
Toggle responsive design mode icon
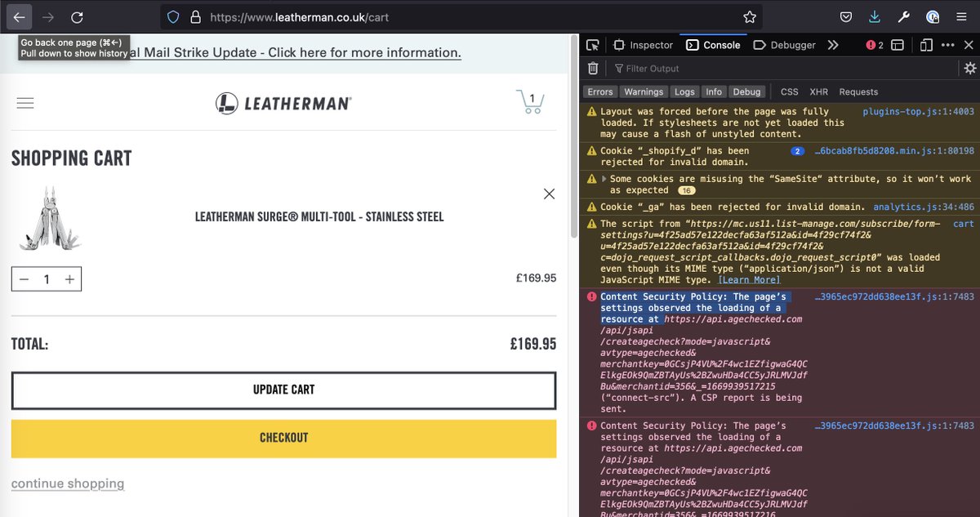click(926, 45)
